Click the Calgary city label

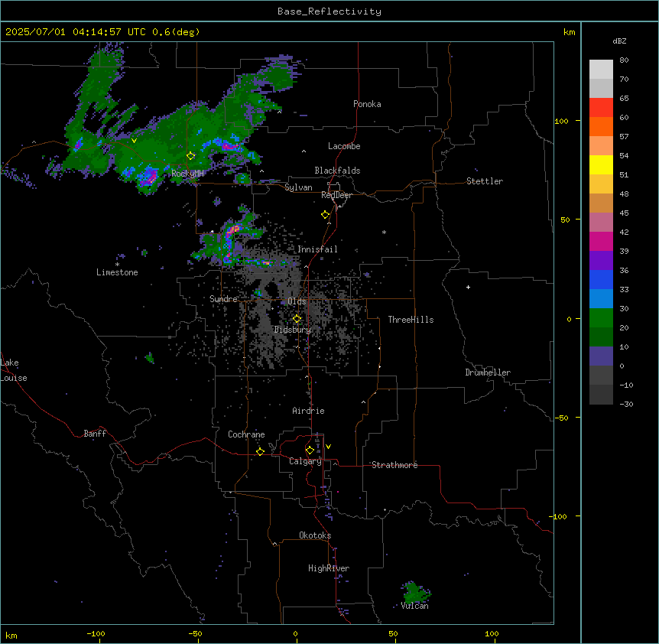(305, 461)
